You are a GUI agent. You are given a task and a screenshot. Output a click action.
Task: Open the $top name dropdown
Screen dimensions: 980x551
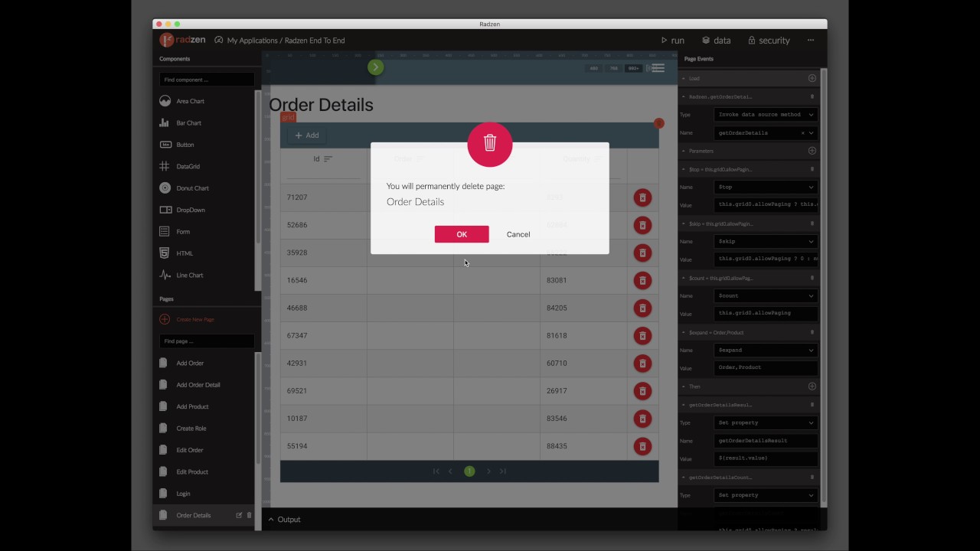pos(766,187)
